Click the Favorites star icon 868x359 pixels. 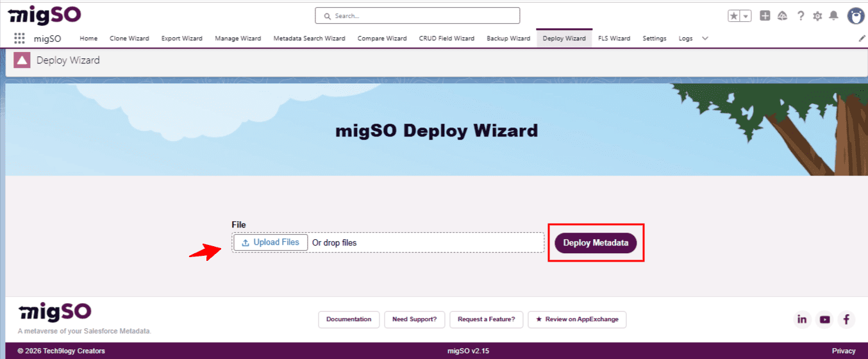[x=734, y=16]
